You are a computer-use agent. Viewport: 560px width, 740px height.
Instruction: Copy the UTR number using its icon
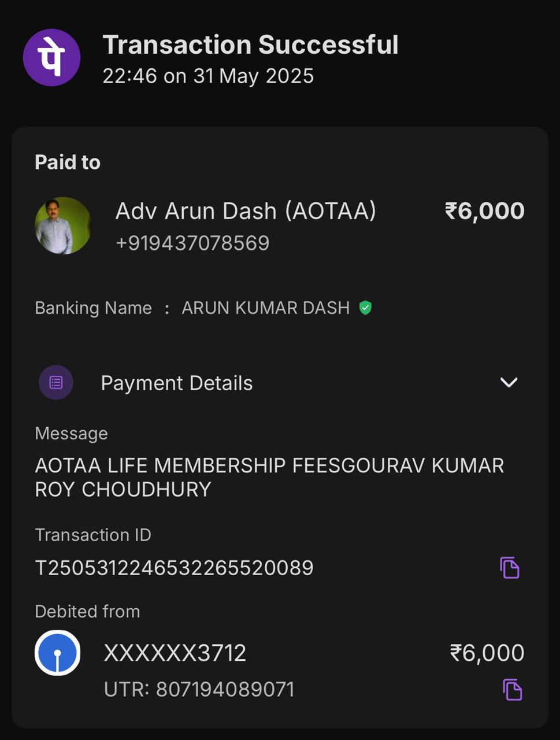click(511, 690)
